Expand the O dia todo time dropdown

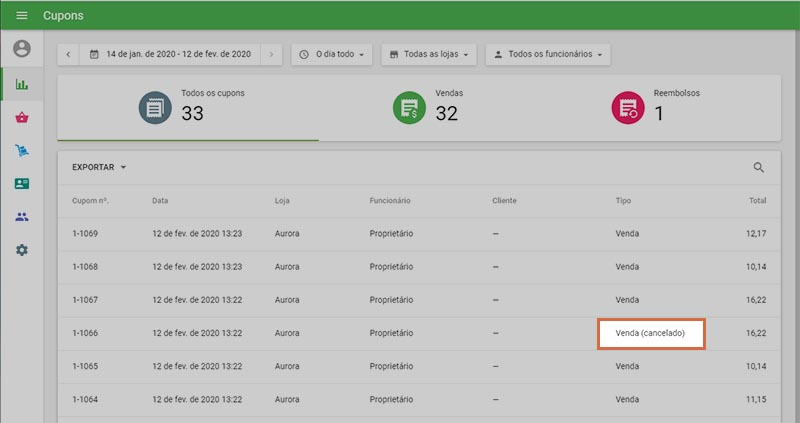(x=332, y=54)
